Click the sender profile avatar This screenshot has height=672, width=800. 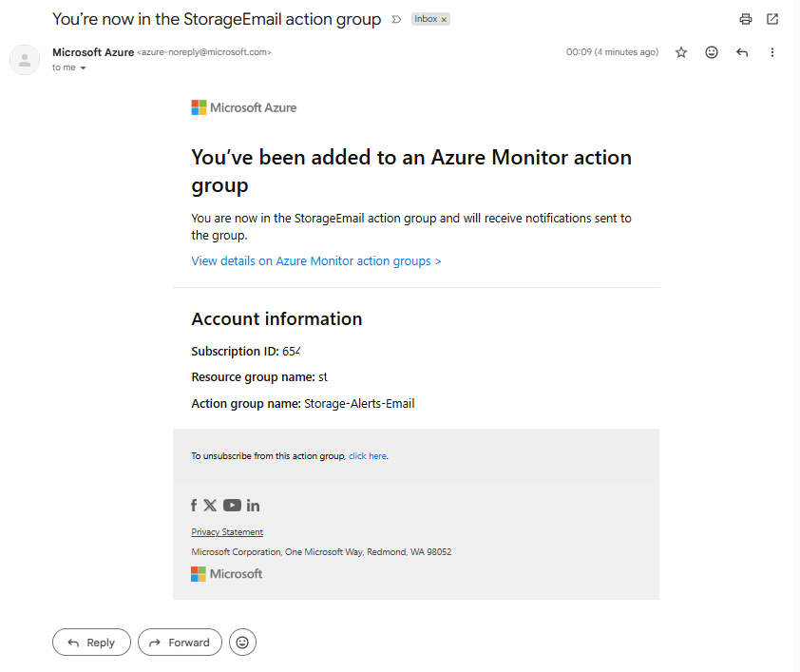(25, 60)
